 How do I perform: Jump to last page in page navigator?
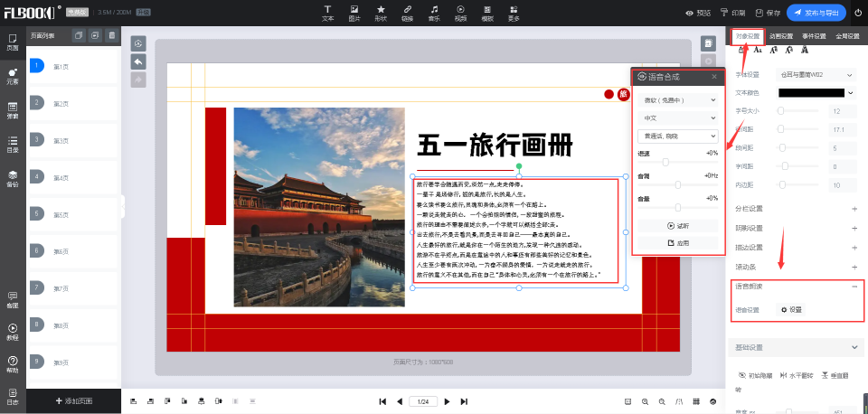pos(465,401)
